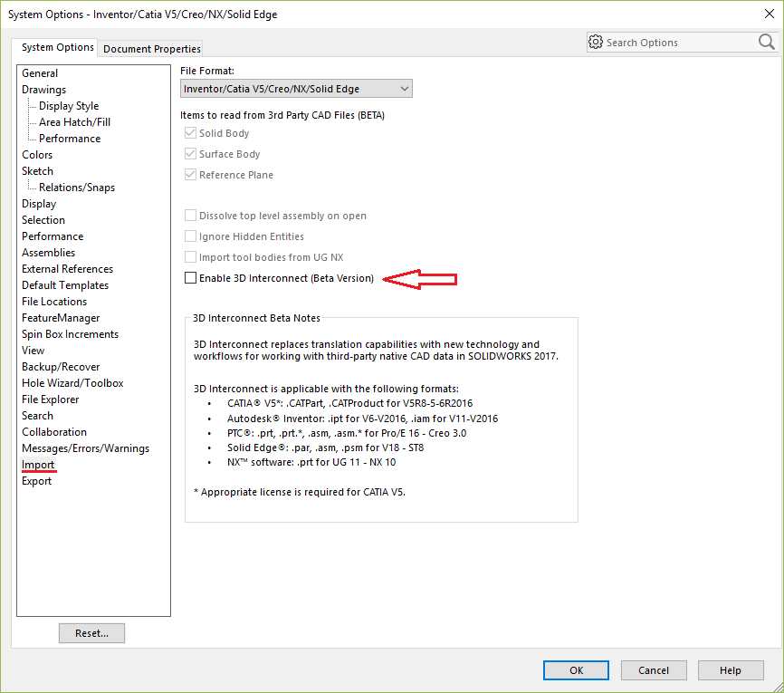The image size is (784, 693).
Task: Select the Export category
Action: tap(36, 481)
